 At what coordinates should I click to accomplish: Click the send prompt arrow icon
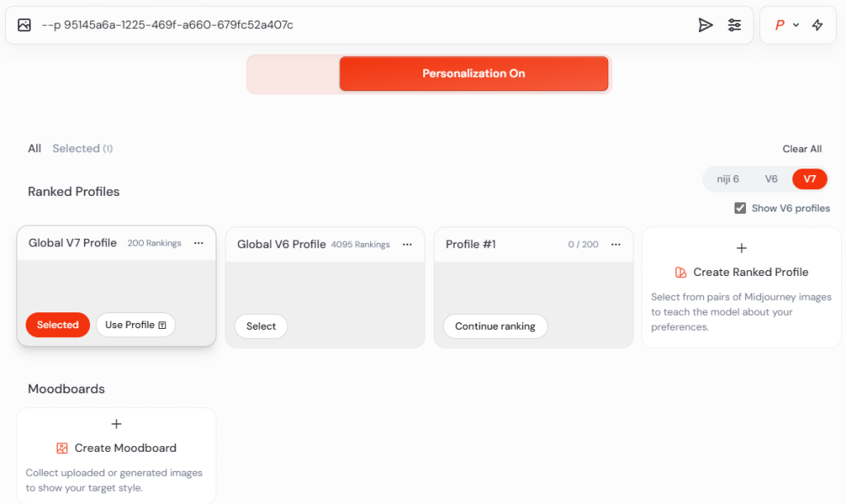(705, 25)
